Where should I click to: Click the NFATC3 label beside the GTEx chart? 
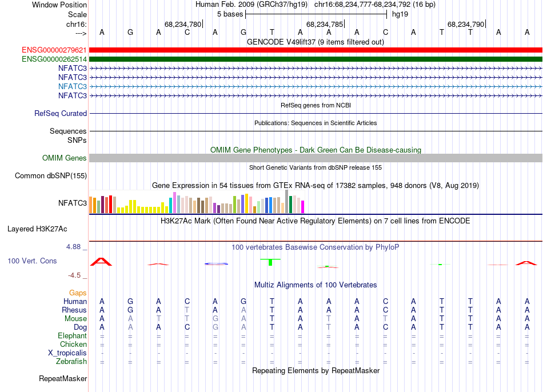(x=73, y=203)
